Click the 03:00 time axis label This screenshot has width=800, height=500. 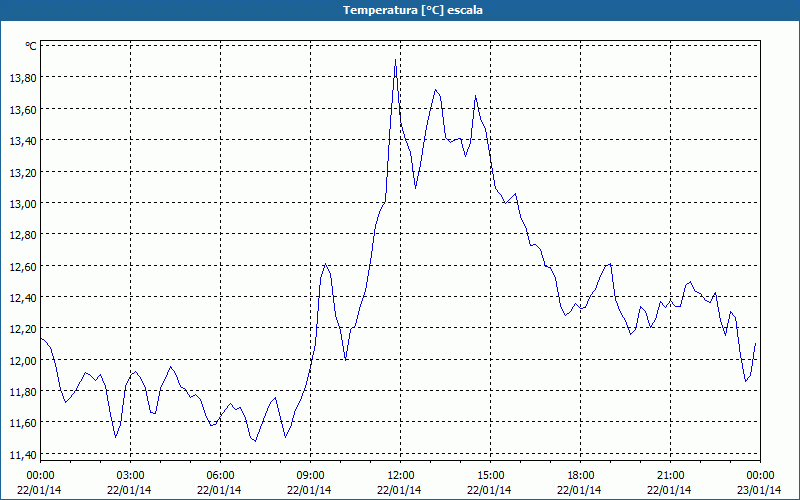click(130, 476)
